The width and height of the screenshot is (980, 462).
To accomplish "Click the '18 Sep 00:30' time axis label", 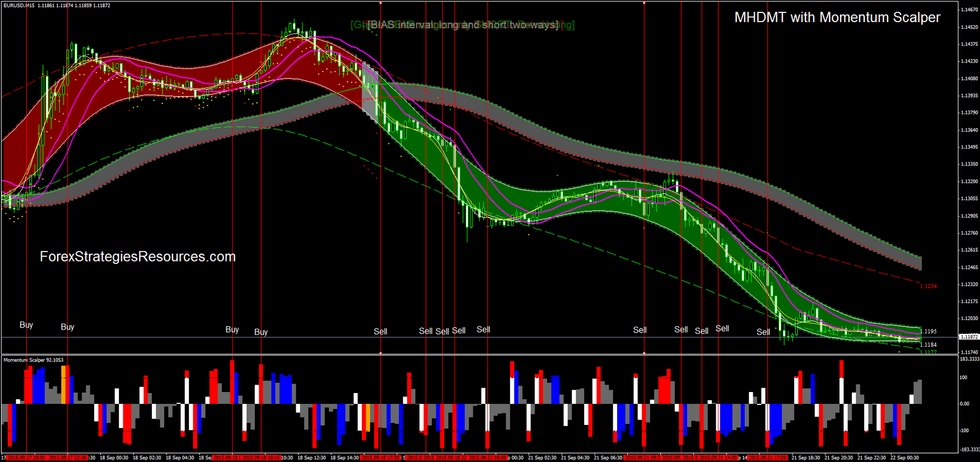I will coord(114,458).
